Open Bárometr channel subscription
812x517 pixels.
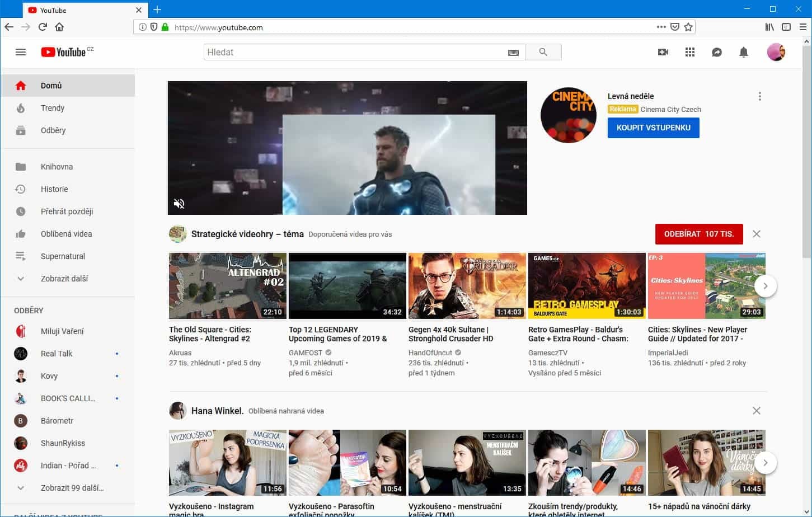click(68, 421)
